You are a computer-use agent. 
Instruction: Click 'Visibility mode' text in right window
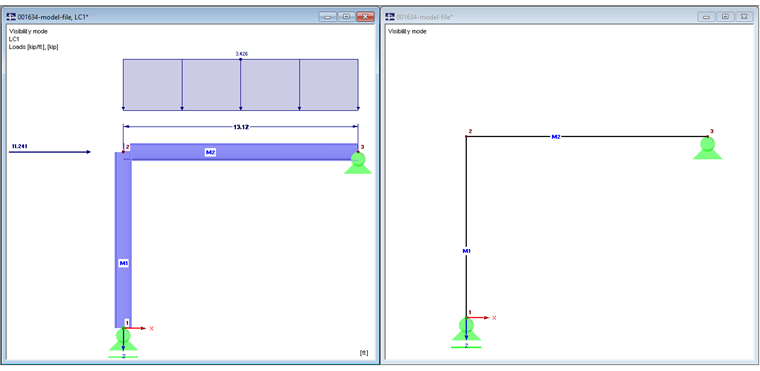[x=407, y=32]
